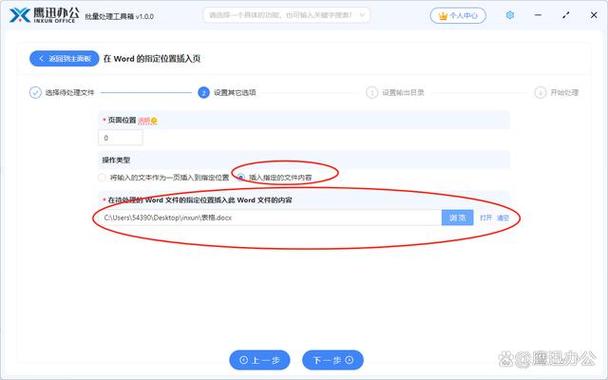Click the 操作类型 label

pyautogui.click(x=116, y=160)
